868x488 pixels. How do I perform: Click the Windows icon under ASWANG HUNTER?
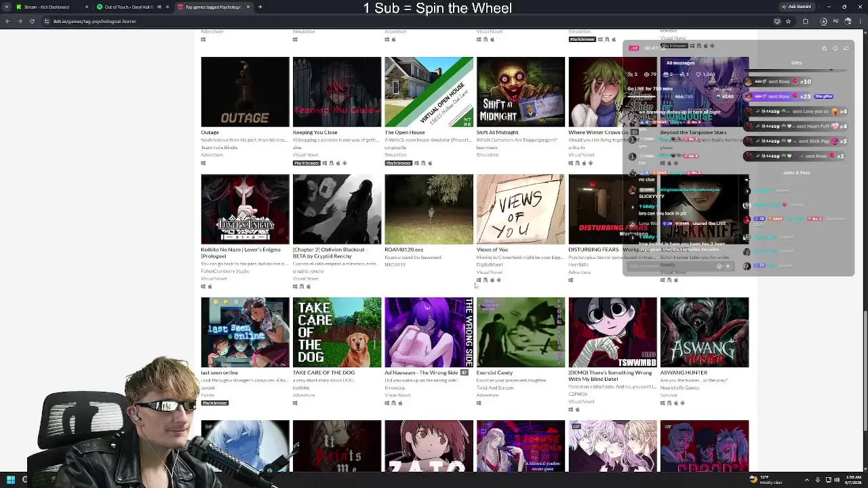663,403
